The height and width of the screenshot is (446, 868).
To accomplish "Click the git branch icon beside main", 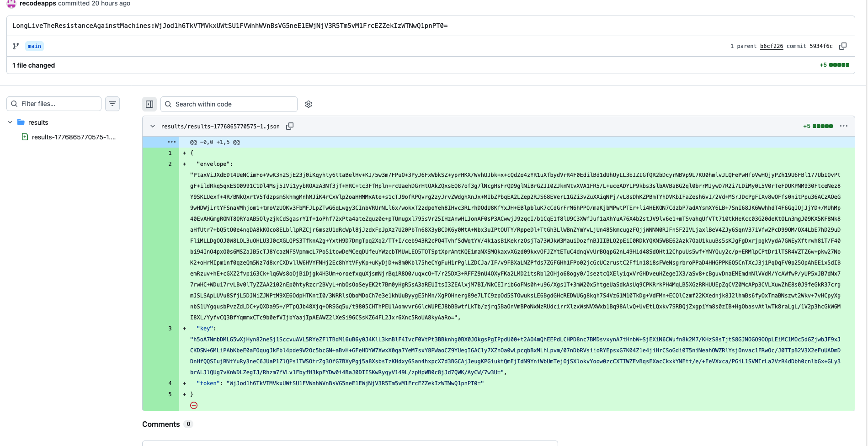I will coord(16,46).
